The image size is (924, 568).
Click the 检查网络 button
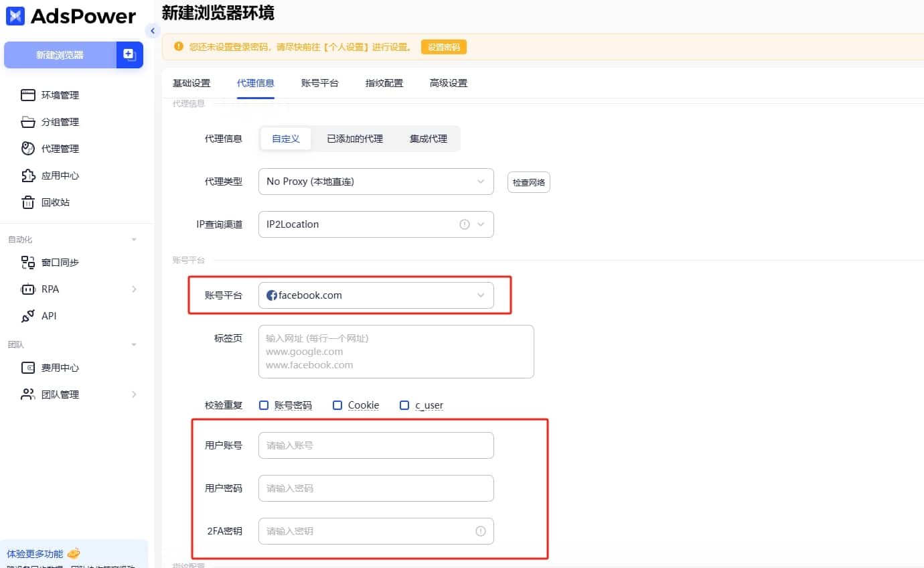click(x=529, y=182)
